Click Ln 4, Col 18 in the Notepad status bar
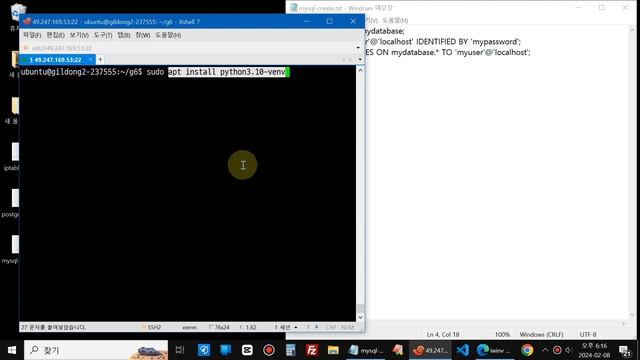 pyautogui.click(x=443, y=334)
